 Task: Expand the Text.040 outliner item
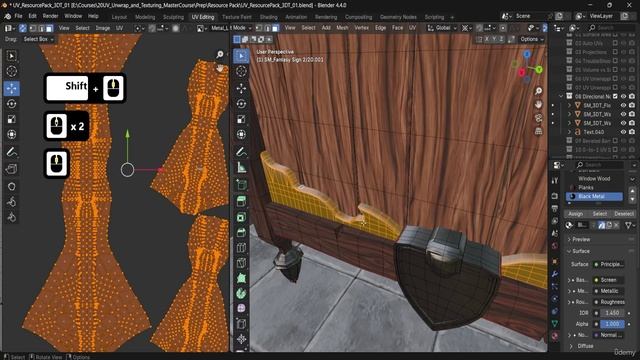[570, 132]
